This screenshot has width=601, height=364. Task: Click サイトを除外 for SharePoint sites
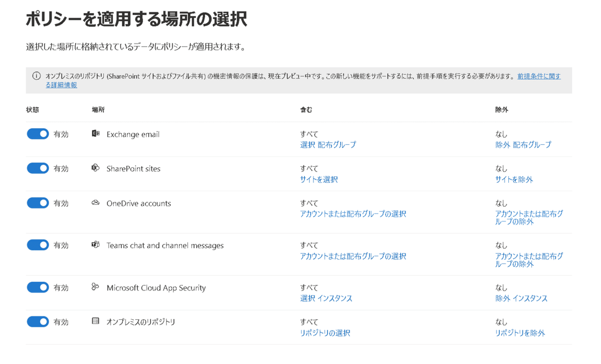514,179
